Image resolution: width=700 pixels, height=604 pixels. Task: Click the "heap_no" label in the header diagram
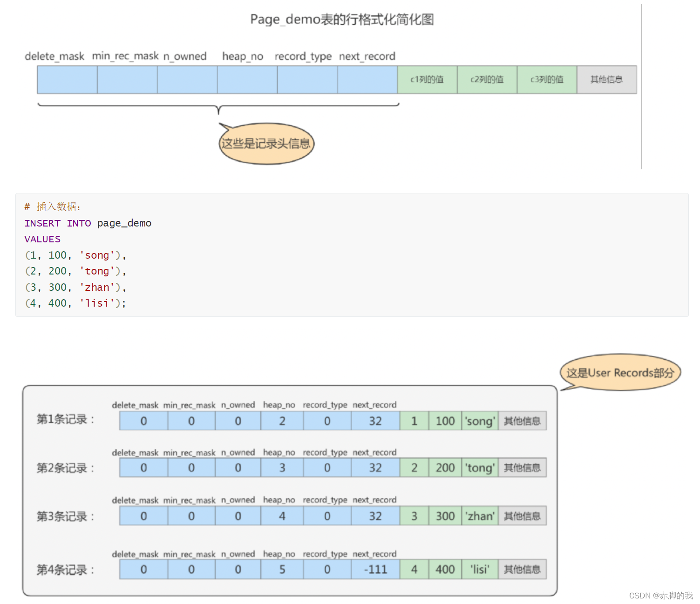click(x=243, y=56)
